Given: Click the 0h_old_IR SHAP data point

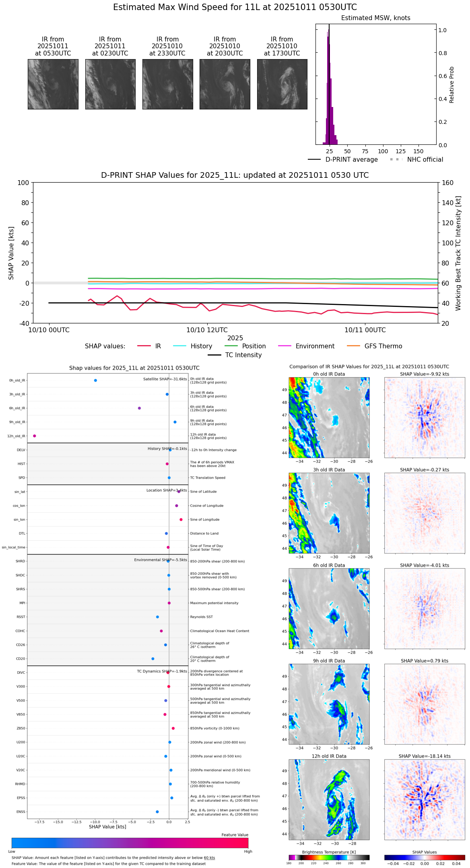Looking at the screenshot, I should tap(95, 380).
